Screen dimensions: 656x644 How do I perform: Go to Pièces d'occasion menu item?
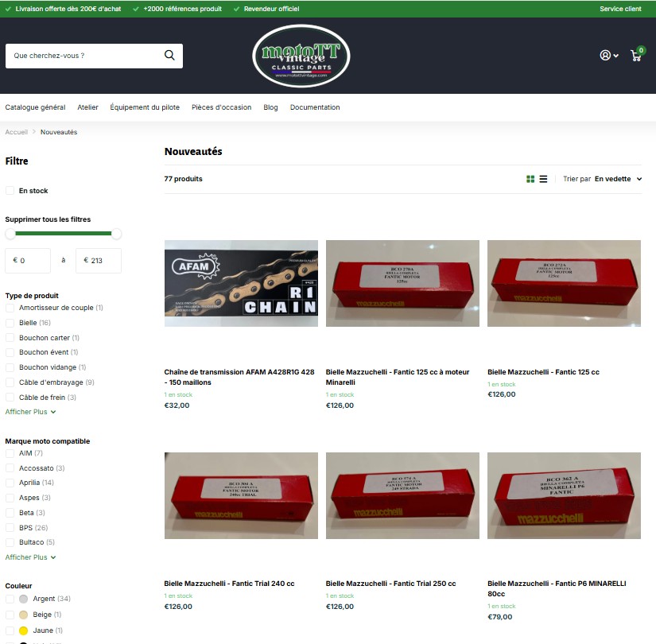pyautogui.click(x=221, y=107)
